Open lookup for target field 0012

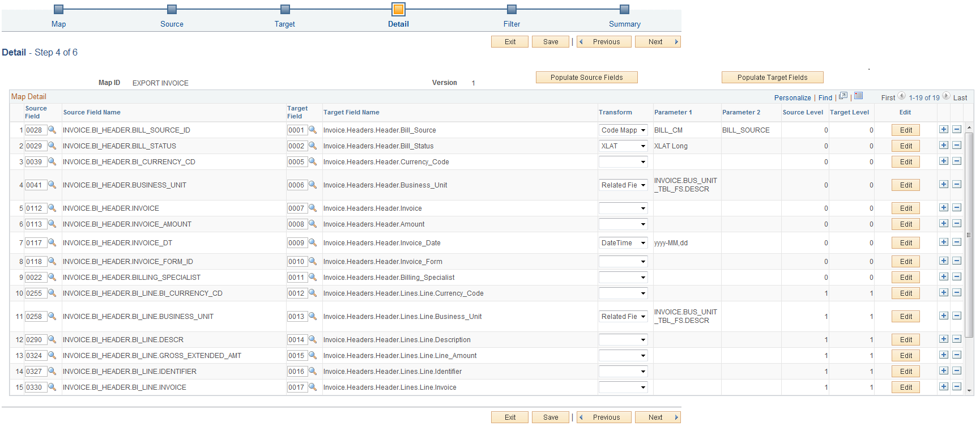click(x=313, y=293)
